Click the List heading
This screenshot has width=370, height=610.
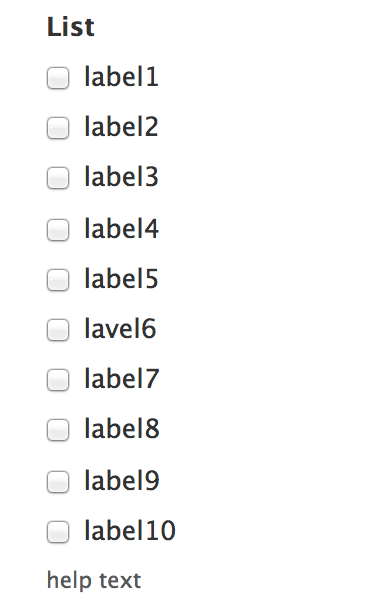click(x=71, y=27)
